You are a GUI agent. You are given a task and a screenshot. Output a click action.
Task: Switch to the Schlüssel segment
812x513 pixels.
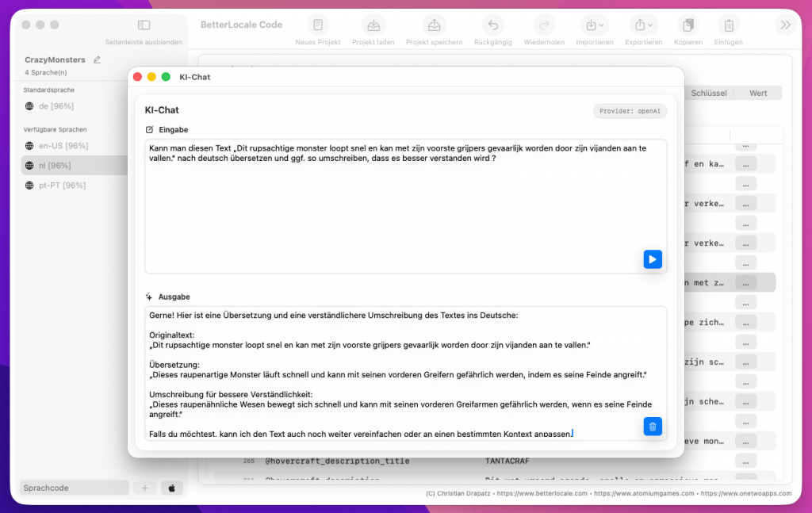709,93
